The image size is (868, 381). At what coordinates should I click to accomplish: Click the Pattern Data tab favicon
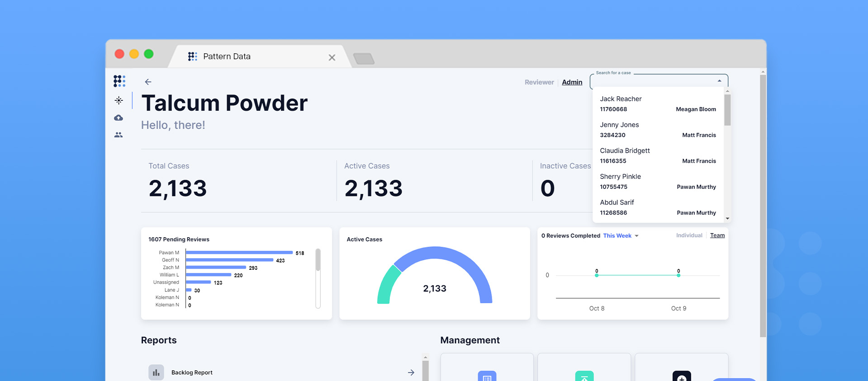(x=193, y=56)
